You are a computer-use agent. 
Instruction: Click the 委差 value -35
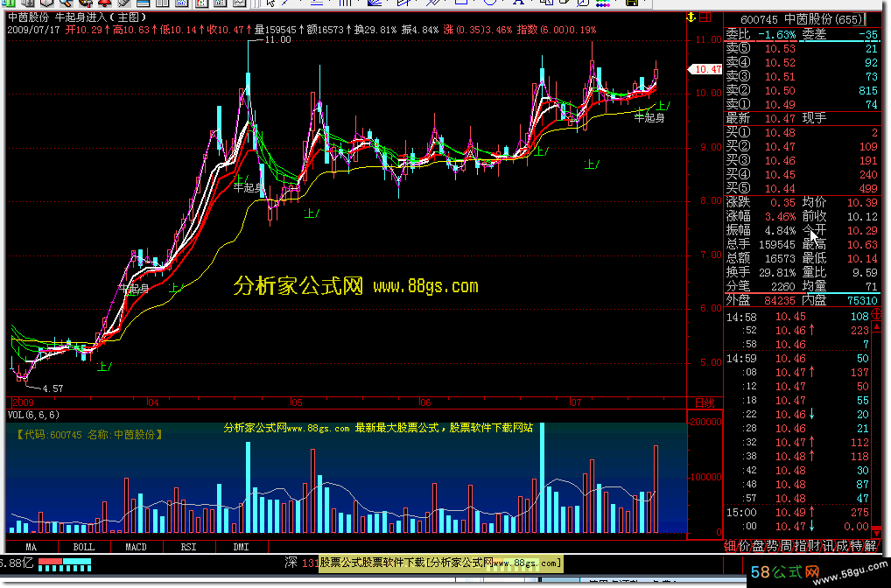pyautogui.click(x=867, y=35)
